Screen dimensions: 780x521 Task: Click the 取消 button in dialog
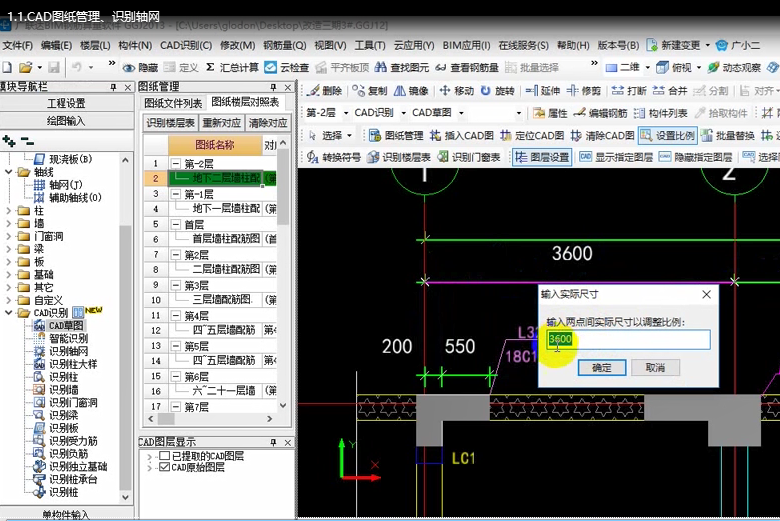[655, 368]
